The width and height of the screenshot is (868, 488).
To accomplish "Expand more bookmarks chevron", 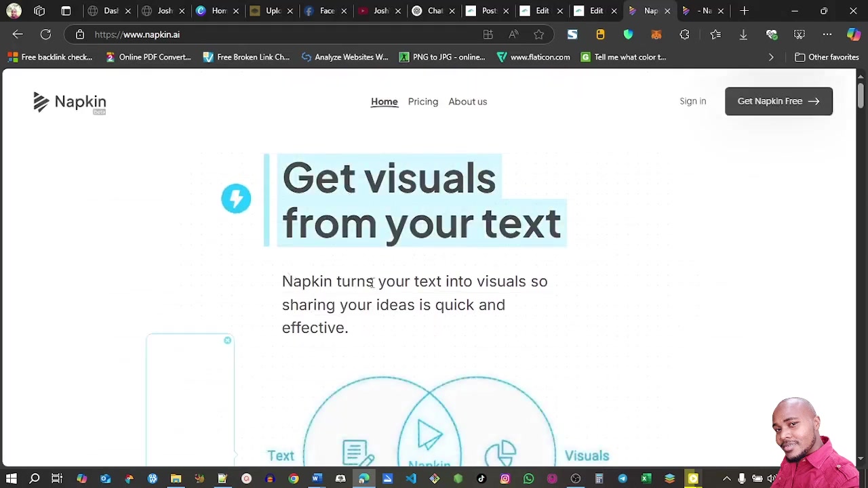I will 771,57.
